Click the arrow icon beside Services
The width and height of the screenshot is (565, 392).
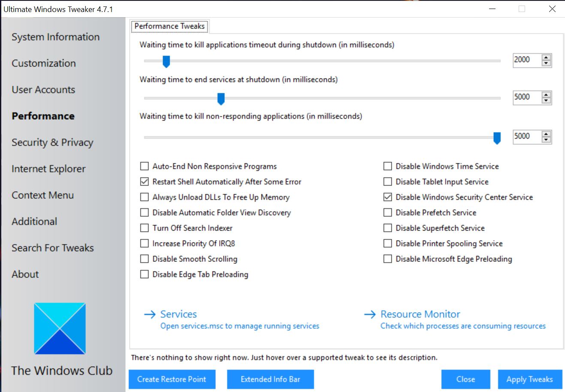coord(150,314)
